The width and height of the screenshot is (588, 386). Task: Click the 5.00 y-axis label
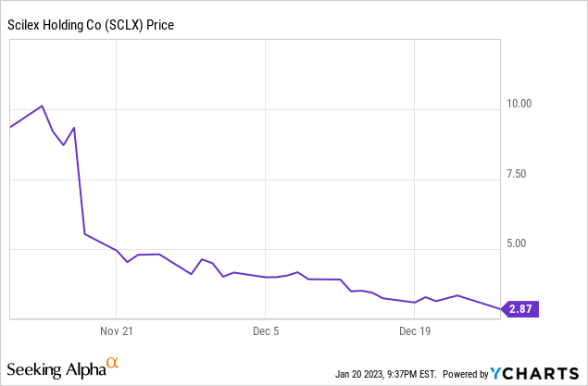tap(516, 244)
